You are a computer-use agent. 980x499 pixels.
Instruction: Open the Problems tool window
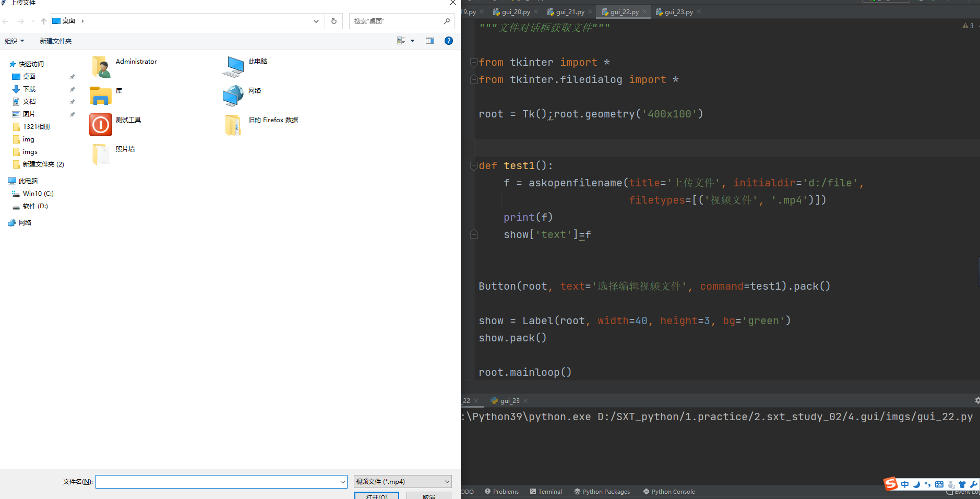(501, 492)
